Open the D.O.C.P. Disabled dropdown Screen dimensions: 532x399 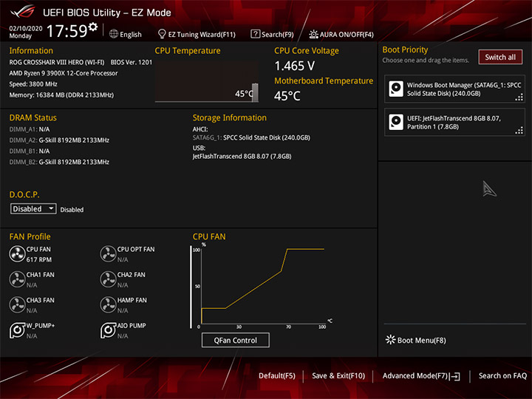coord(33,208)
